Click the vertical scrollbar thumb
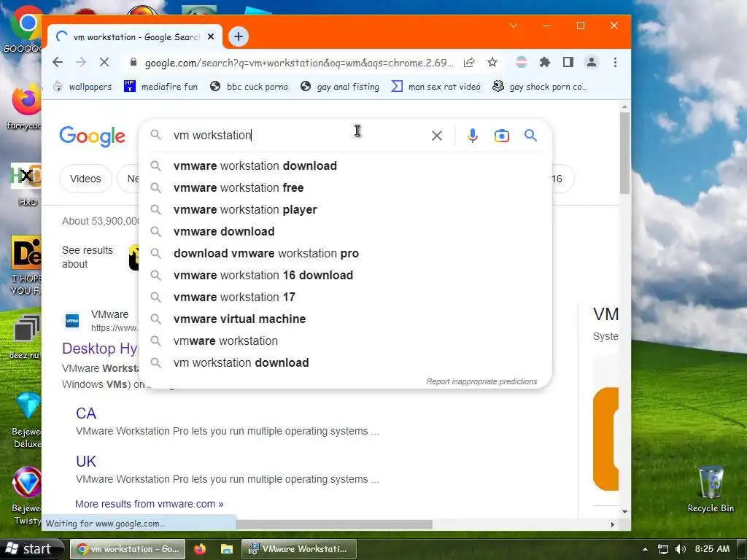Image resolution: width=747 pixels, height=560 pixels. pyautogui.click(x=624, y=153)
